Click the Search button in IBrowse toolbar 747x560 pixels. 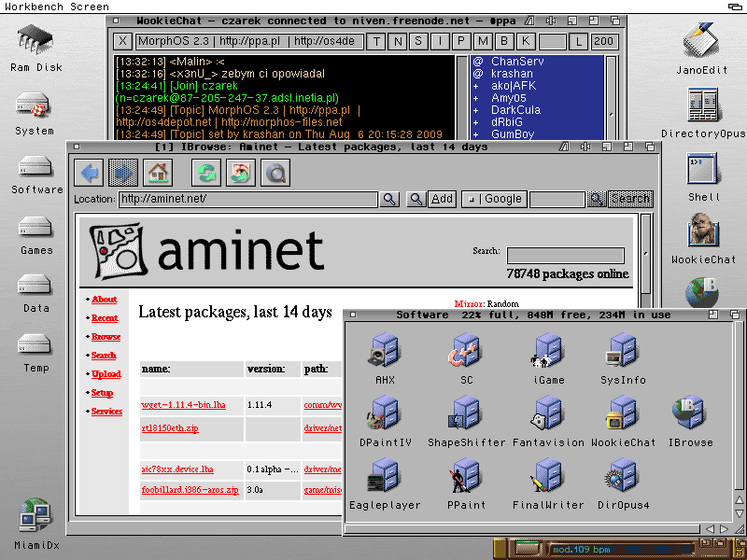[x=630, y=199]
